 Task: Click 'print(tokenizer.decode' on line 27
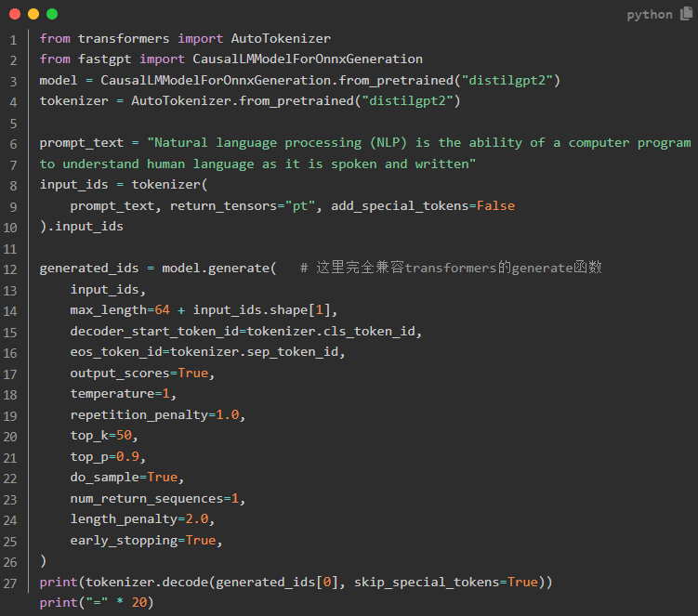(124, 583)
